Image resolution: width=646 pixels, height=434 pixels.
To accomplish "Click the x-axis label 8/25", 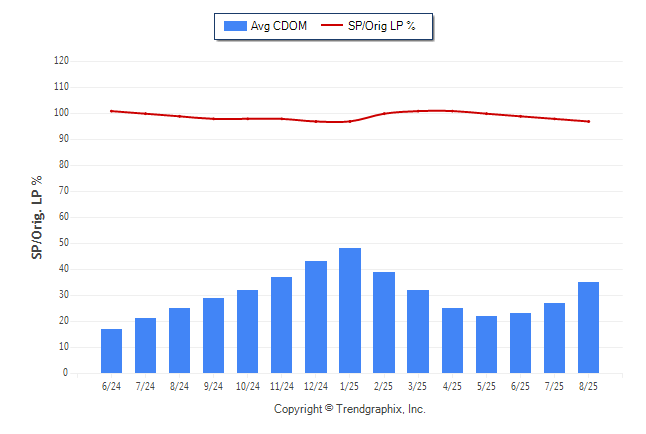I will [588, 386].
